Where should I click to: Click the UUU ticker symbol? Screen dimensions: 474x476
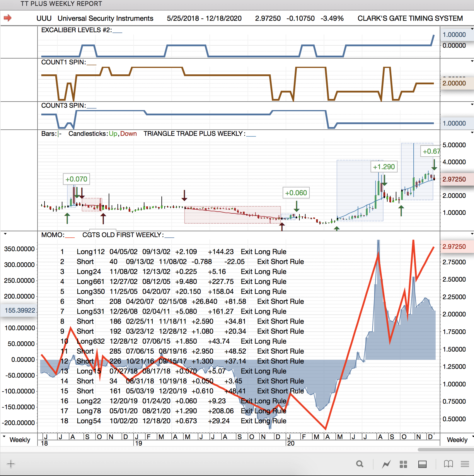(44, 18)
